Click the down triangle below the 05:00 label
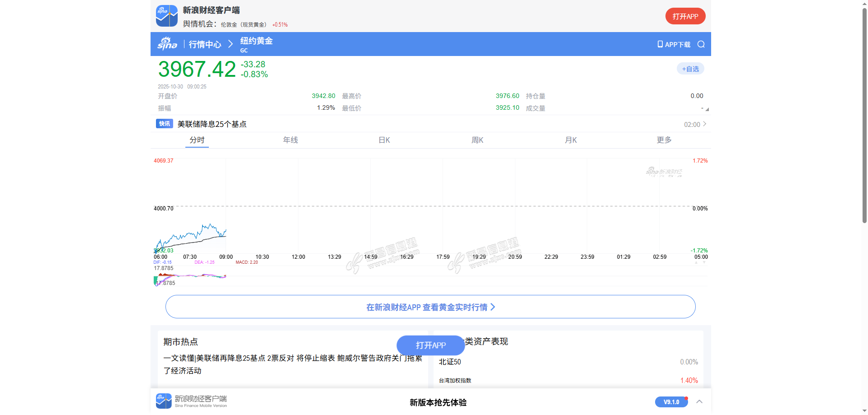The width and height of the screenshot is (868, 415). tap(704, 262)
